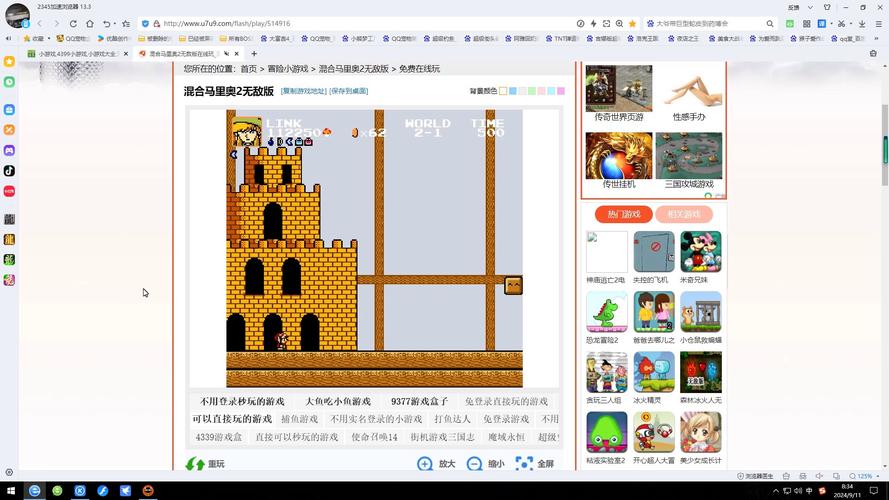Click the blue translate icon in toolbar

point(822,24)
